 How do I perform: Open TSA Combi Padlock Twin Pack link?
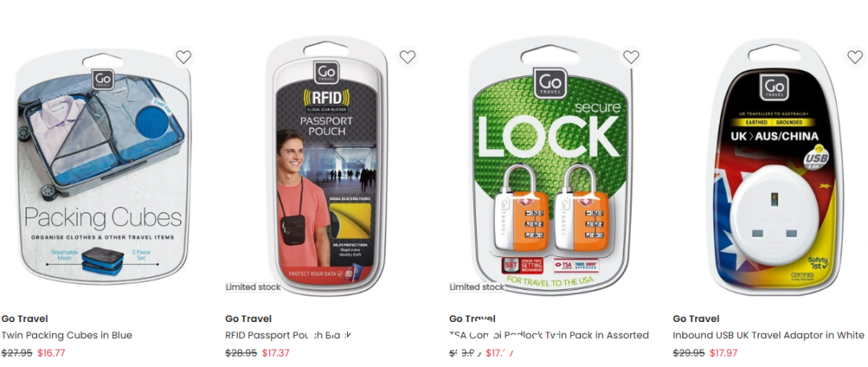(x=549, y=336)
